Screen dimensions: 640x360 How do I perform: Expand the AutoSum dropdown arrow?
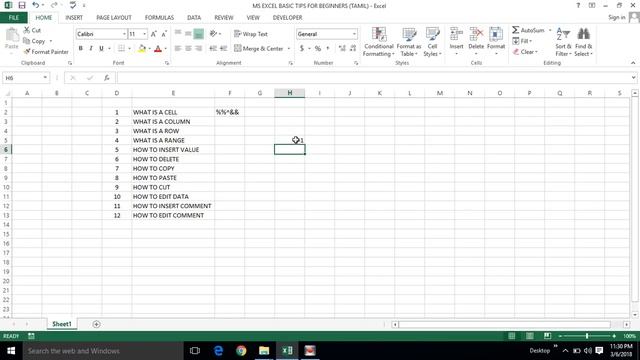coord(550,30)
